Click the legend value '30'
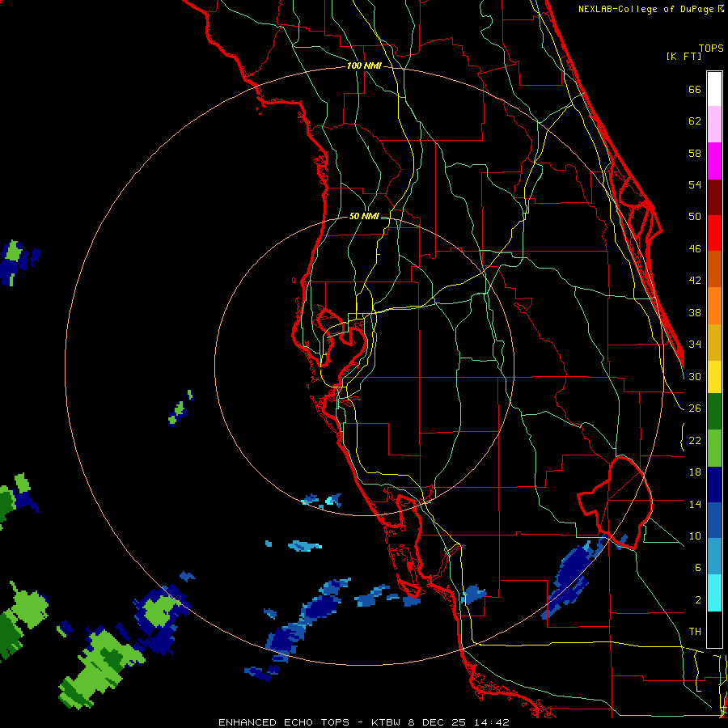 point(695,376)
